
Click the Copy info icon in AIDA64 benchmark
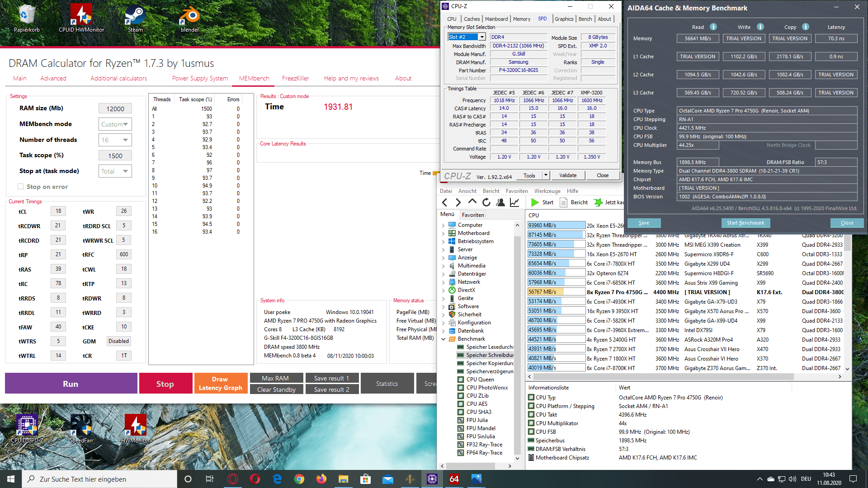[x=806, y=27]
